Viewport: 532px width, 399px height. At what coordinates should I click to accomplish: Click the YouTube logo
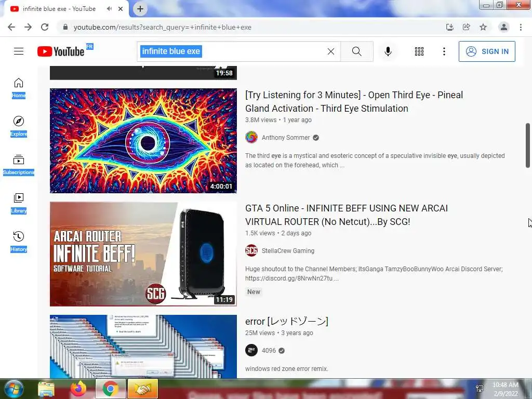pos(61,51)
